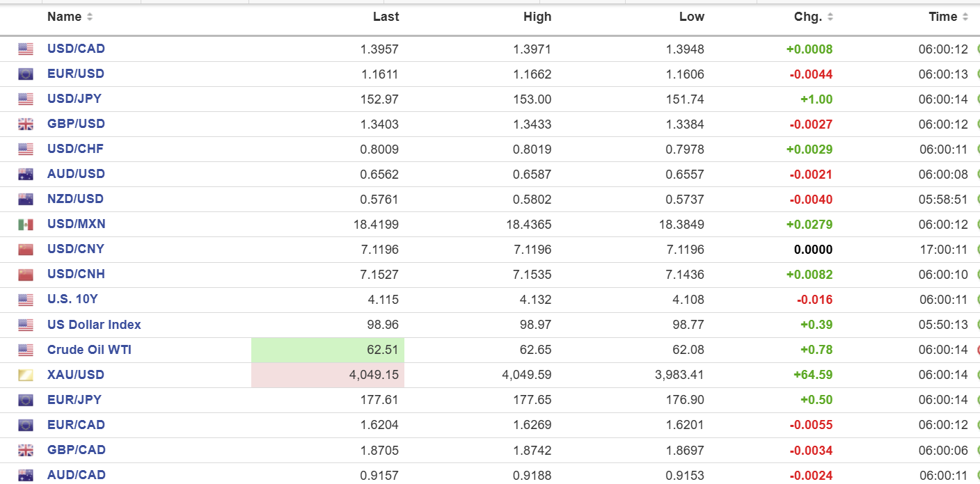Click the Last column header
980x484 pixels.
(x=386, y=17)
